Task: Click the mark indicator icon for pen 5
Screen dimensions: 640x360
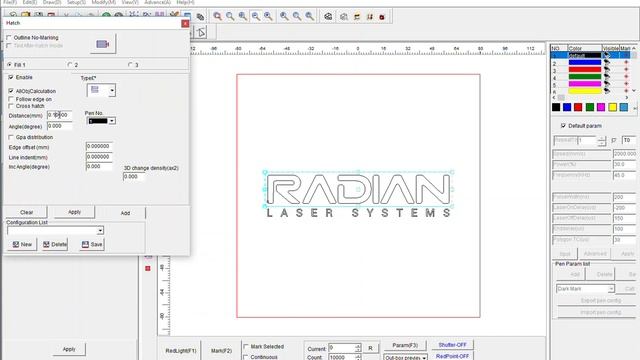Action: [626, 84]
